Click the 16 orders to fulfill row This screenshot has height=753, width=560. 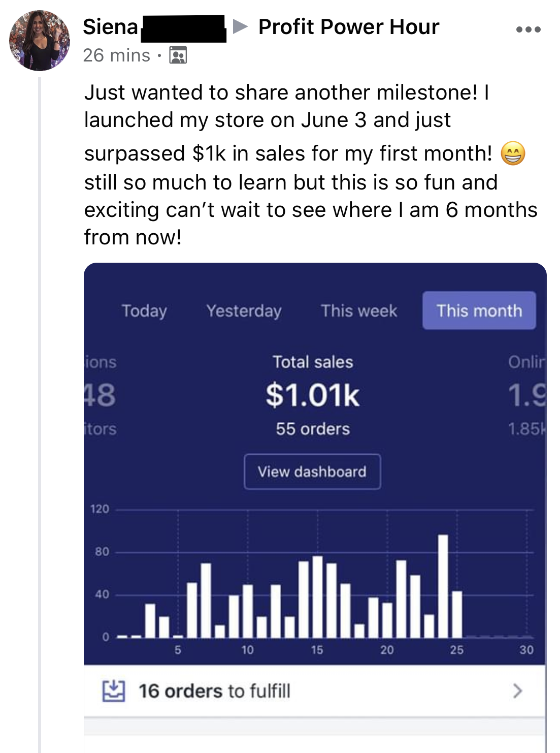(x=315, y=691)
